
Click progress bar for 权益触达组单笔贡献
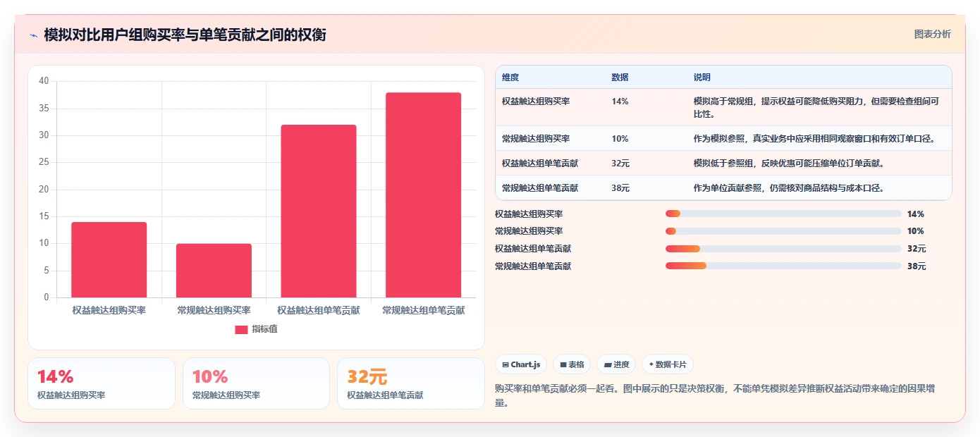pyautogui.click(x=783, y=249)
